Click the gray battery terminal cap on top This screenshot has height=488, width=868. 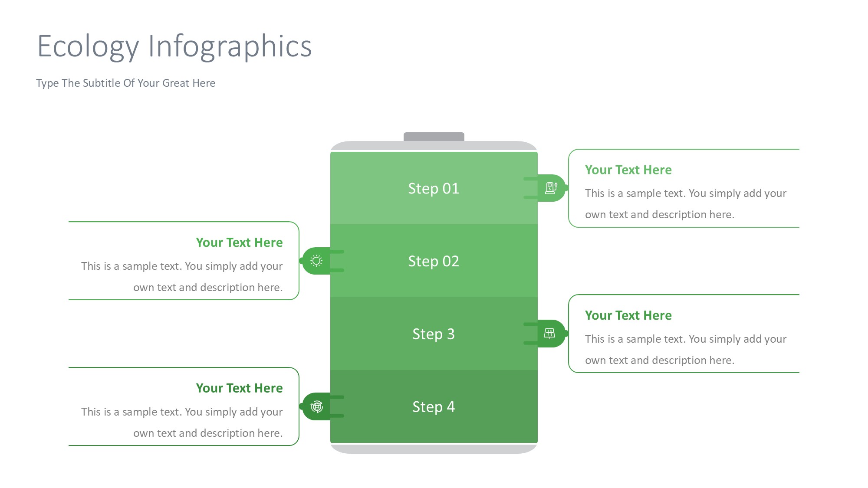click(434, 136)
